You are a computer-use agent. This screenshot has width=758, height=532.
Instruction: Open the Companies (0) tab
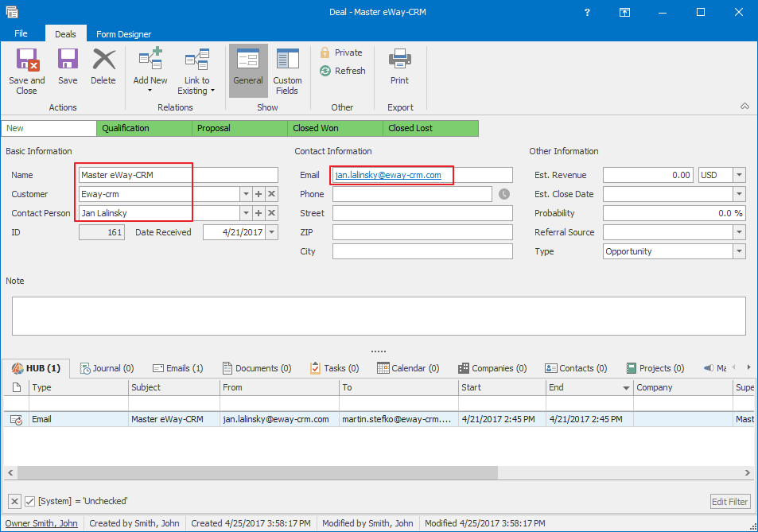[x=492, y=368]
